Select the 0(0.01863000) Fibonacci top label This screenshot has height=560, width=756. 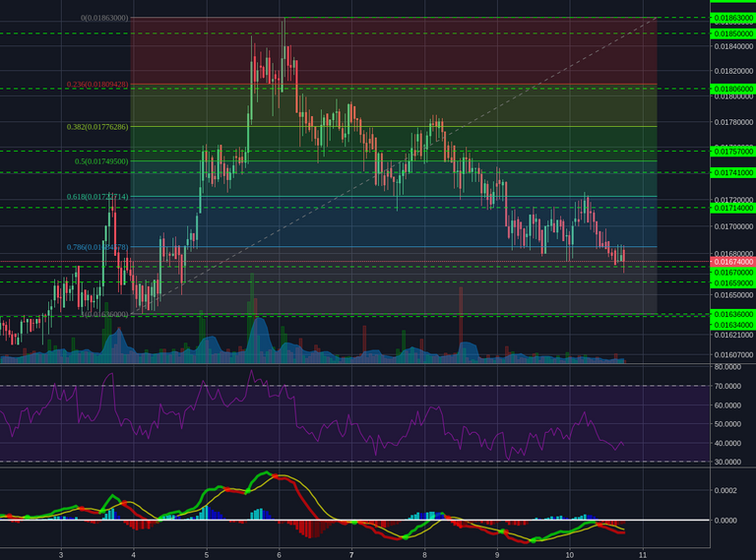(104, 18)
